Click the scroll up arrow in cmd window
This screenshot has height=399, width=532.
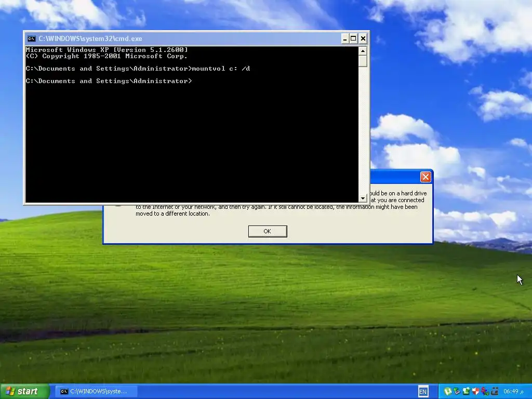tap(363, 51)
